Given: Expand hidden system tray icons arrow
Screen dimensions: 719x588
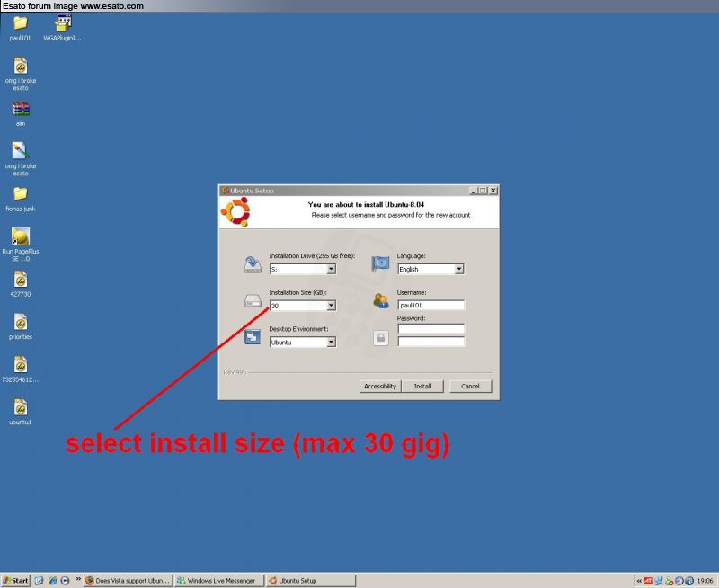Looking at the screenshot, I should tap(639, 581).
